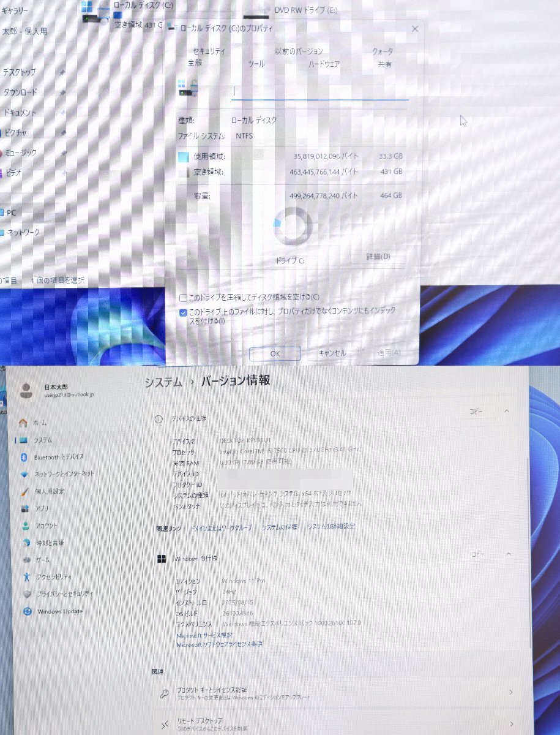This screenshot has height=735, width=560.
Task: Enable the compress this drive checkbox
Action: pyautogui.click(x=183, y=298)
